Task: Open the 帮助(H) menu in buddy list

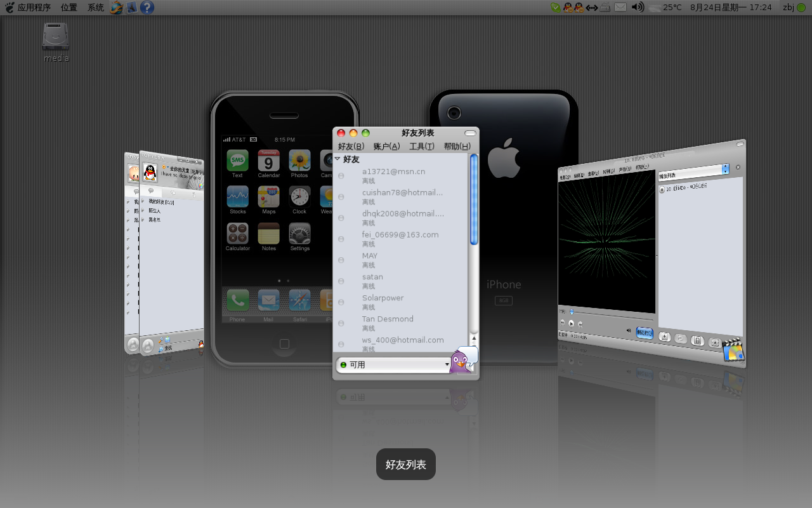Action: (x=457, y=147)
